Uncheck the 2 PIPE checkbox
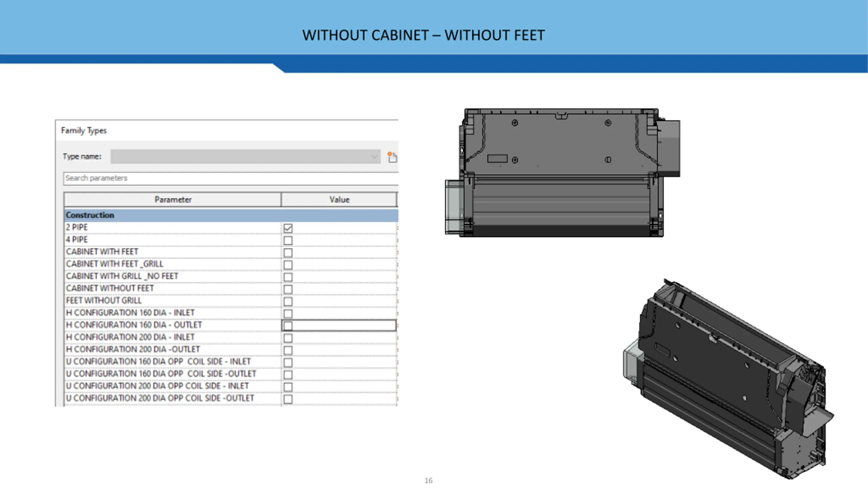This screenshot has height=488, width=868. 288,228
